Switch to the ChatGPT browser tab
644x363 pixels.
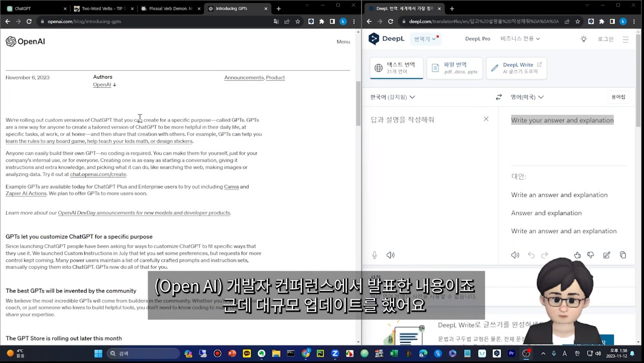click(36, 9)
